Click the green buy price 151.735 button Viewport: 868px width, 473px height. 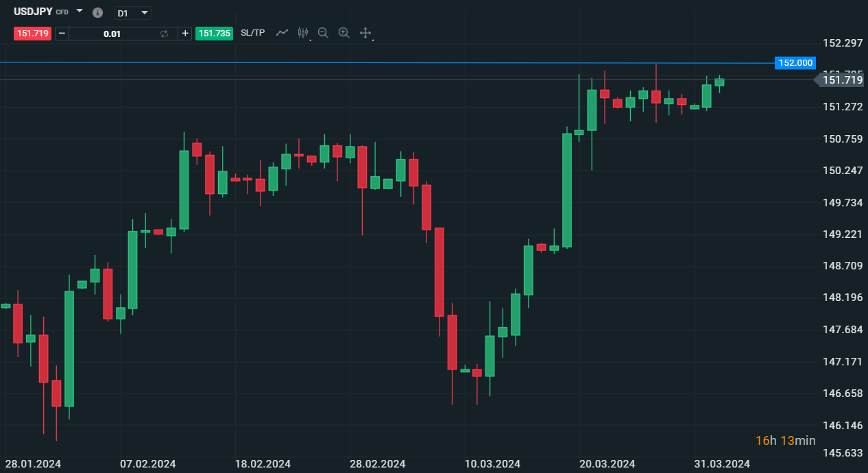coord(215,33)
